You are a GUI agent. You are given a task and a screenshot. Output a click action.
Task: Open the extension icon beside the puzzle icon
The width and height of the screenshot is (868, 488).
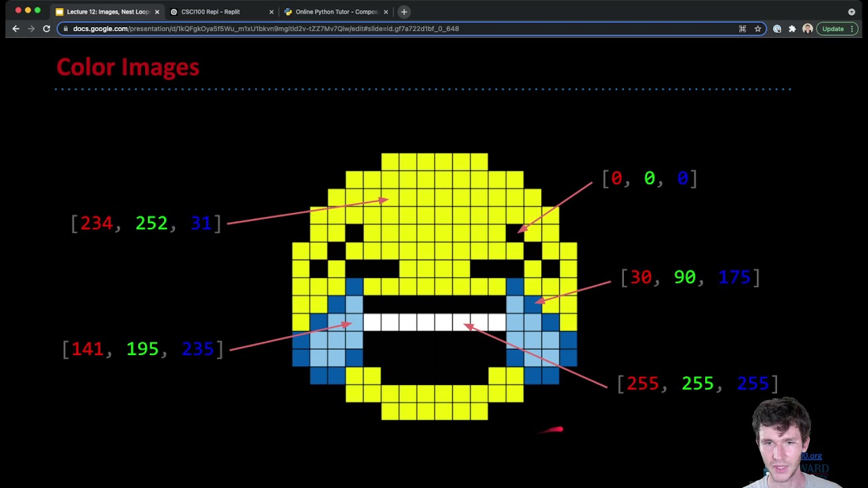tap(777, 28)
